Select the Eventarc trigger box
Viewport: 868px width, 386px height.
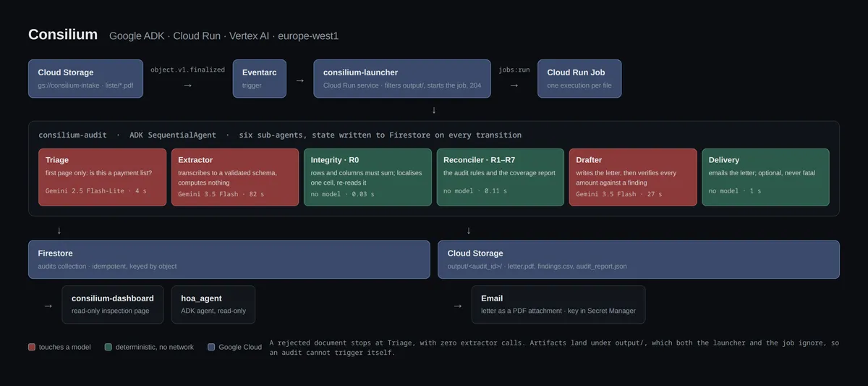260,79
